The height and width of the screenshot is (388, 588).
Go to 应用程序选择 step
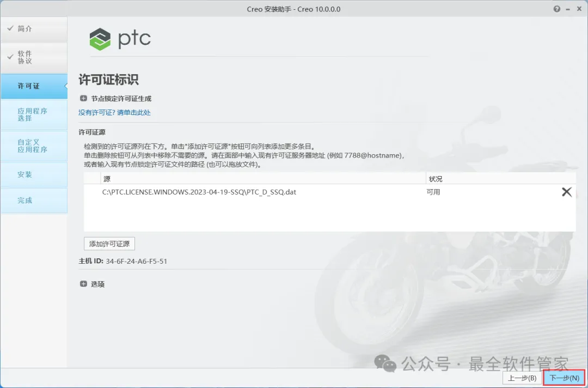pos(34,114)
